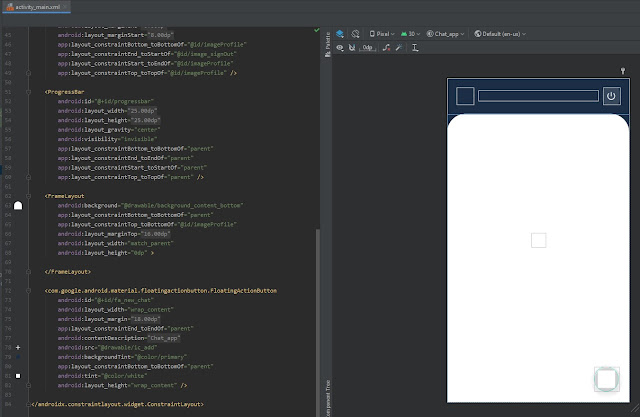The image size is (640, 417).
Task: Click the Clear Constraints icon
Action: [x=387, y=47]
